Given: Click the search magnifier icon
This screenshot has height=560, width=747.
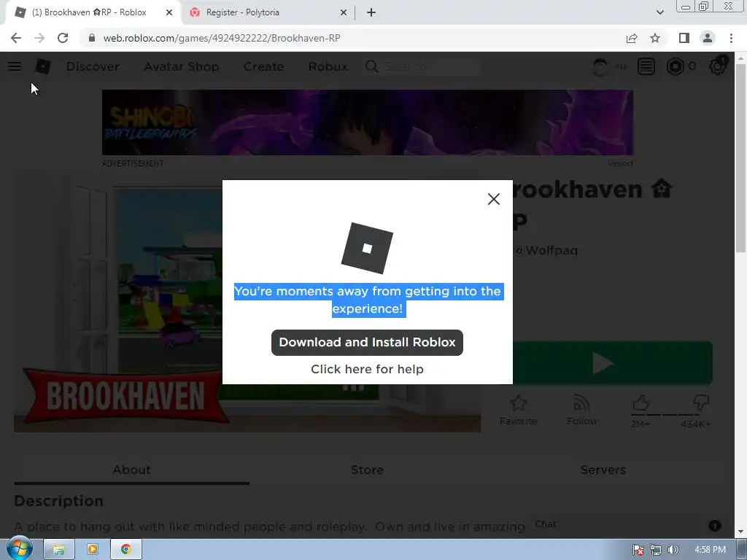Looking at the screenshot, I should pyautogui.click(x=371, y=66).
